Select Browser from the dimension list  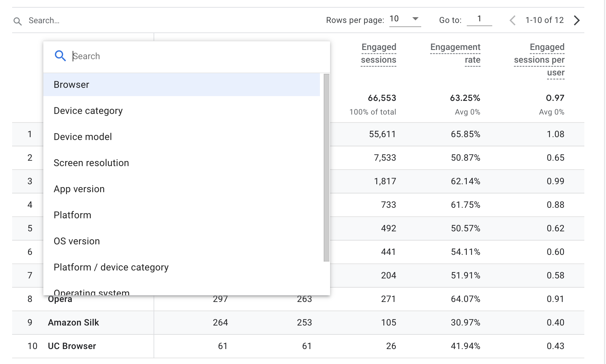(x=71, y=85)
